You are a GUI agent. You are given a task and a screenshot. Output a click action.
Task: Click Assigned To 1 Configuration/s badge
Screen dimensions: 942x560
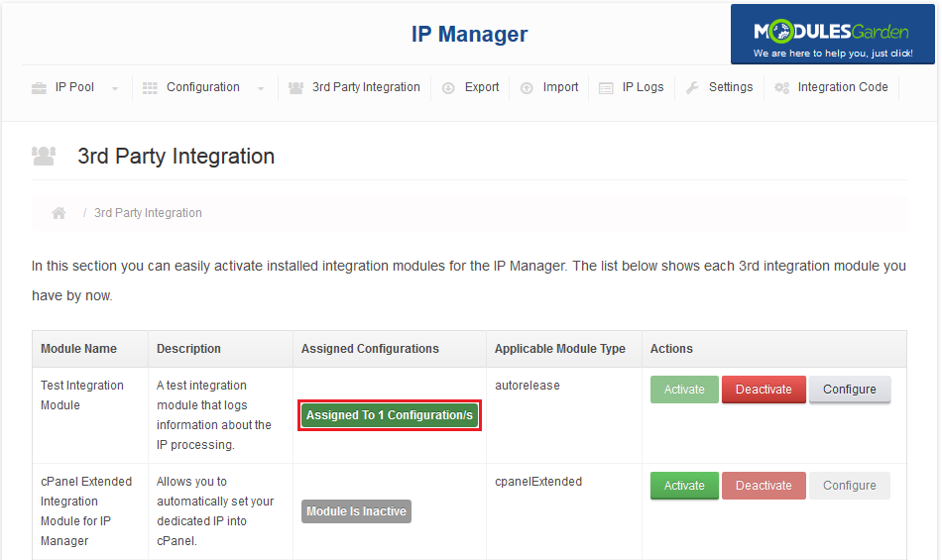(x=390, y=415)
